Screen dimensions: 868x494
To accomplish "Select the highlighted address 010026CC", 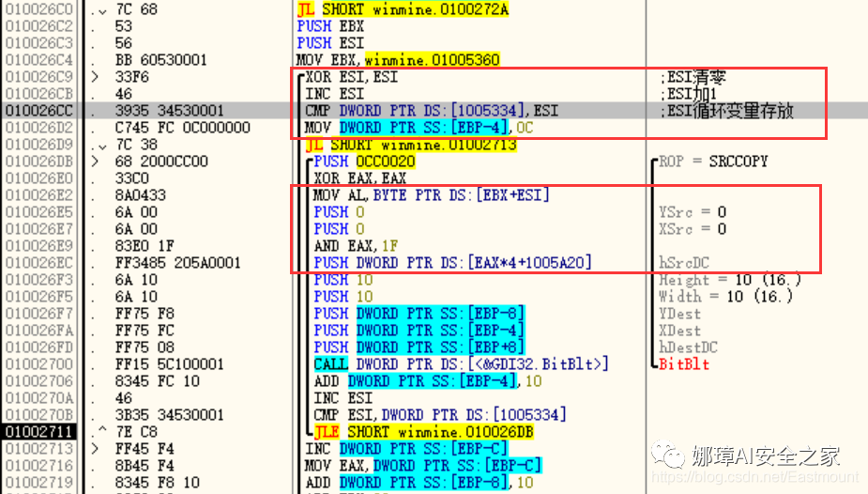I will (39, 111).
